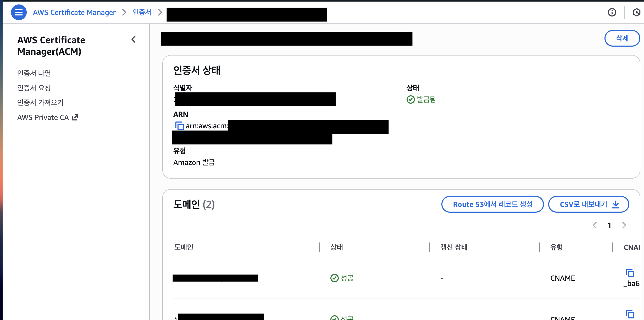Viewport: 644px width, 320px height.
Task: Click the green issued status checkmark icon
Action: [x=410, y=100]
